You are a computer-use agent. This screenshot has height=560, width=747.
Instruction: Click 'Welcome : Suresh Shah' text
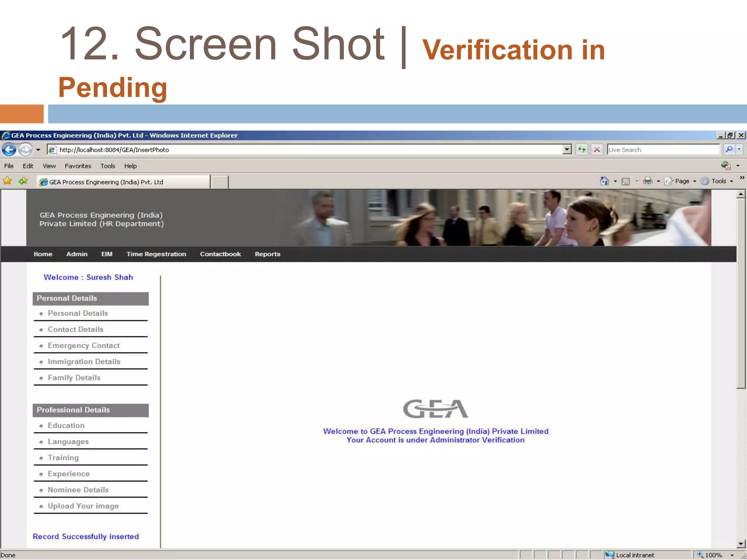[88, 277]
